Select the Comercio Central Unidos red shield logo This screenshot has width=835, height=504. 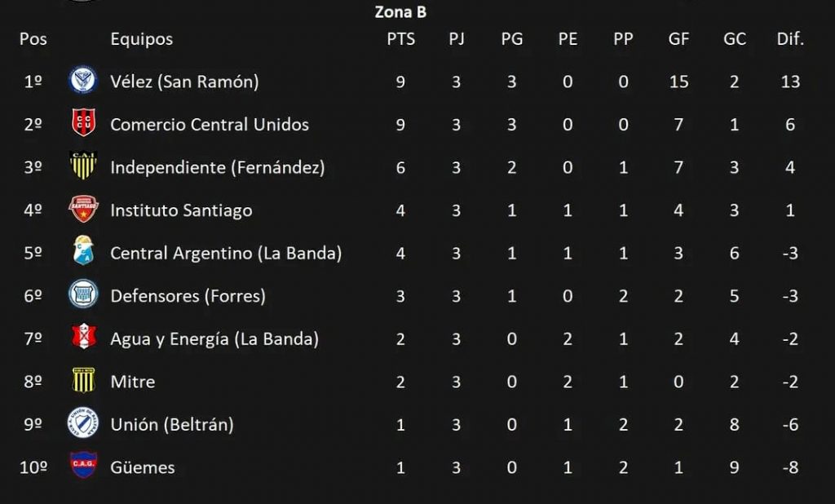[84, 122]
